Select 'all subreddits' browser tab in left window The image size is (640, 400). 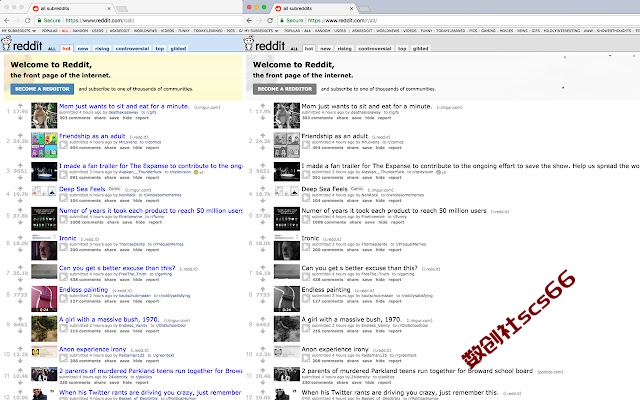pyautogui.click(x=71, y=8)
